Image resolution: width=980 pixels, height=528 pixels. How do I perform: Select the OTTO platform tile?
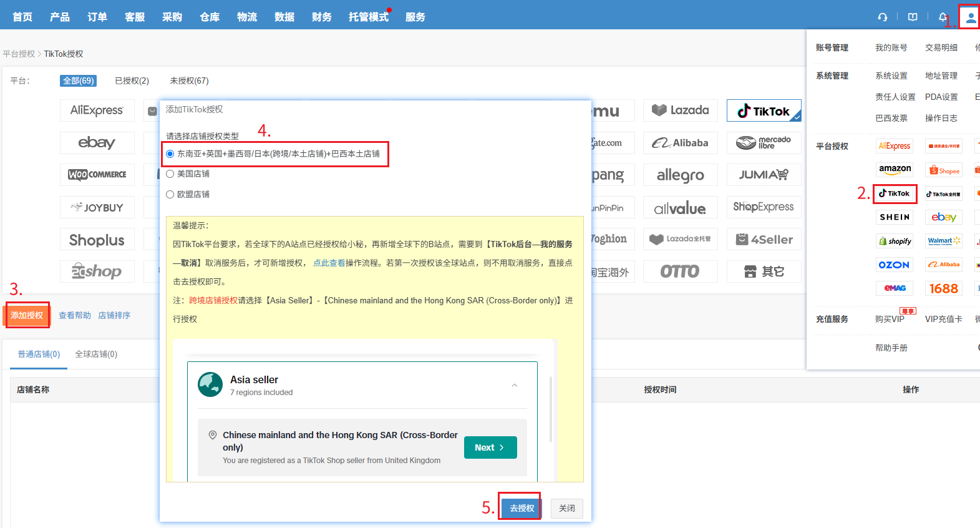[681, 271]
